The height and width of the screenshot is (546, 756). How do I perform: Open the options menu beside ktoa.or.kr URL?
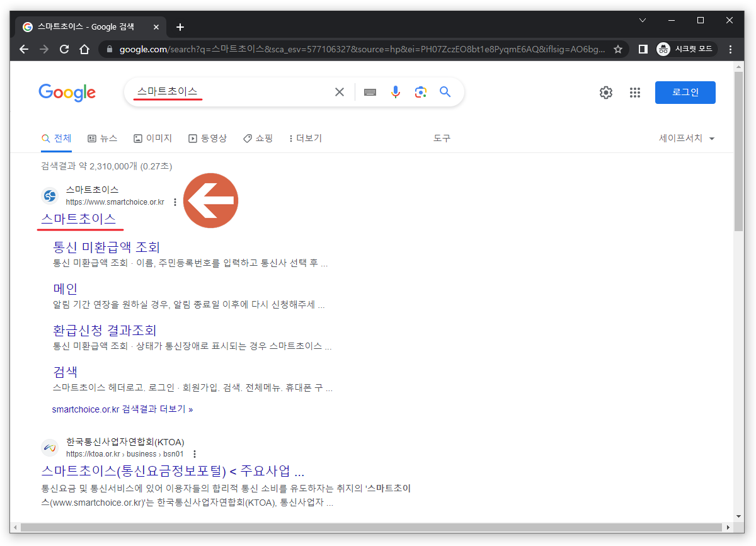coord(195,454)
